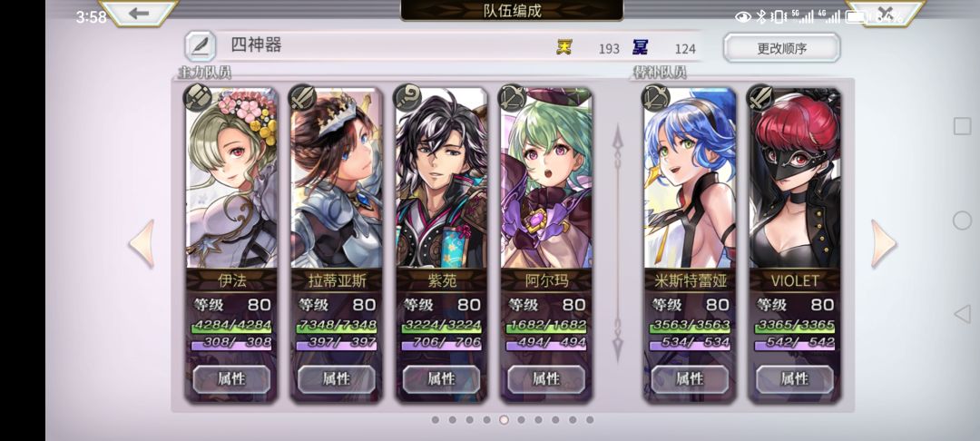Click the 更改顺序 button
Screen dimensions: 980x441
click(782, 48)
